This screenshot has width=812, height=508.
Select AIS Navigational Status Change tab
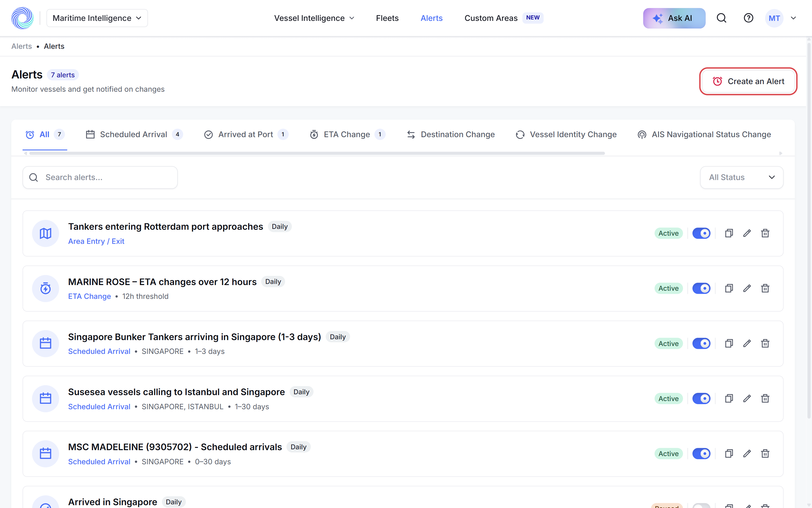(x=704, y=134)
